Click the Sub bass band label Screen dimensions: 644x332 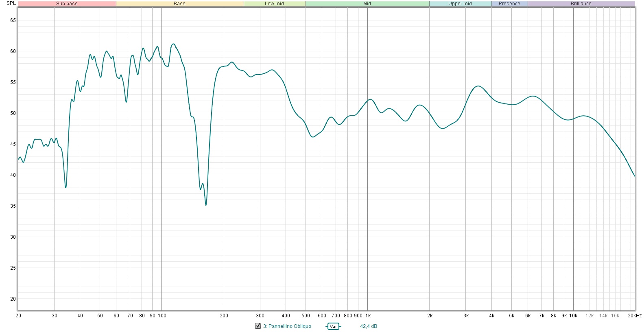[67, 4]
